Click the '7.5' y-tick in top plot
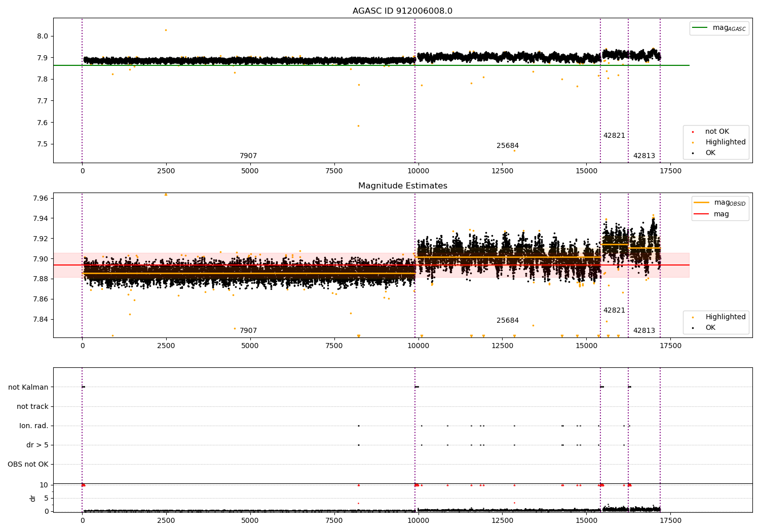 point(43,144)
